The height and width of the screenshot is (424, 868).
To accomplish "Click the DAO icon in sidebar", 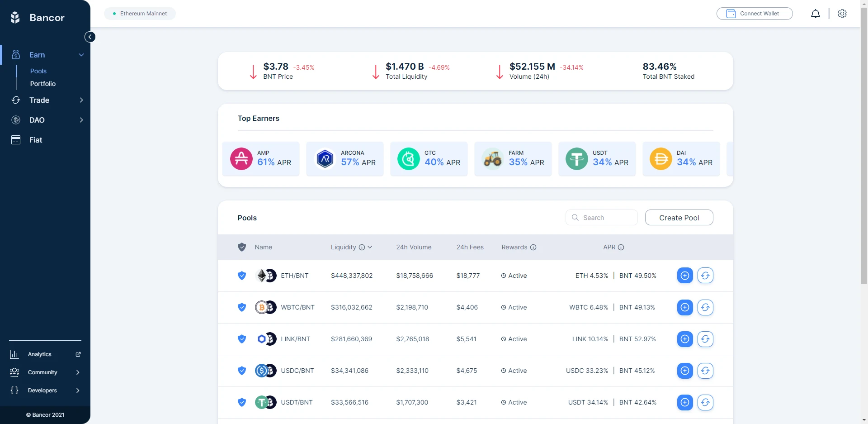I will tap(16, 120).
